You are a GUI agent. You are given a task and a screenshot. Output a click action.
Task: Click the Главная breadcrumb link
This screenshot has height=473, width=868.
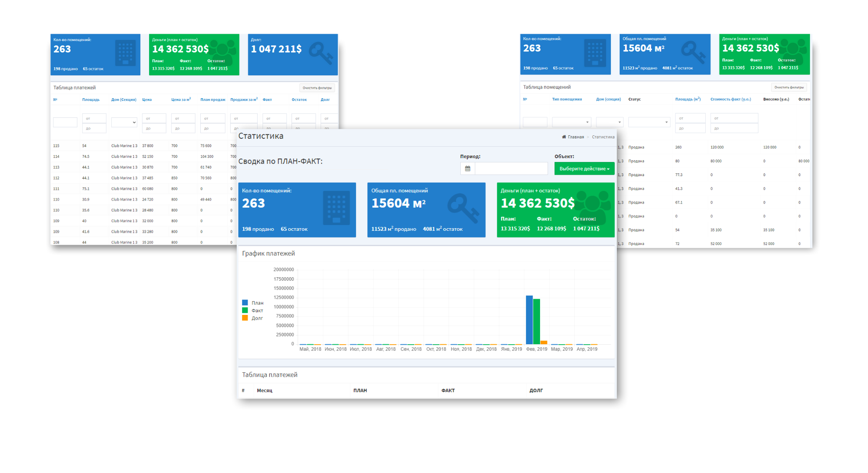point(576,137)
